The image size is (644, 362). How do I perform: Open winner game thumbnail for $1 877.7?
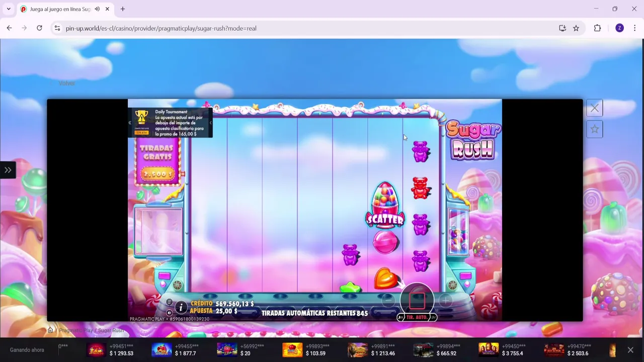click(x=162, y=350)
